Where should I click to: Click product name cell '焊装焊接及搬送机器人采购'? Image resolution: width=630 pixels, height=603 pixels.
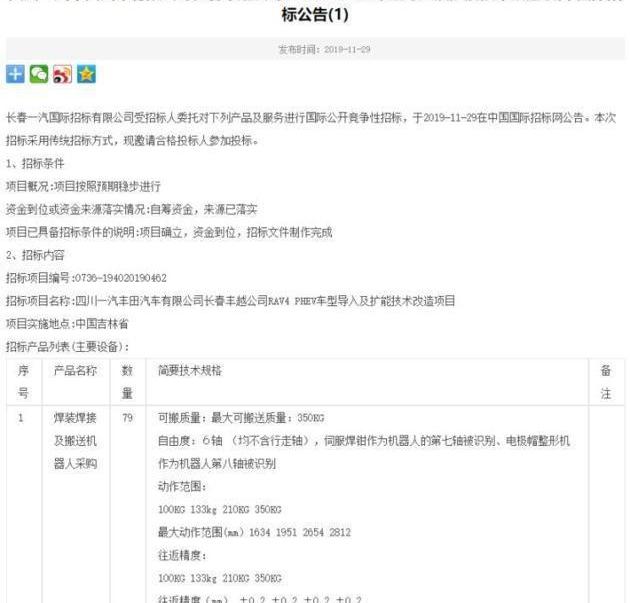coord(76,441)
